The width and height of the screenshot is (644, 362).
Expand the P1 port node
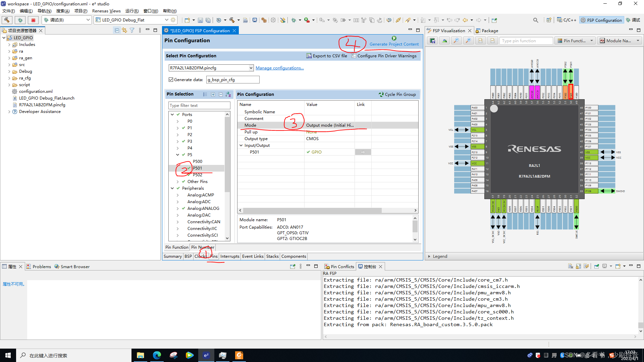[177, 128]
